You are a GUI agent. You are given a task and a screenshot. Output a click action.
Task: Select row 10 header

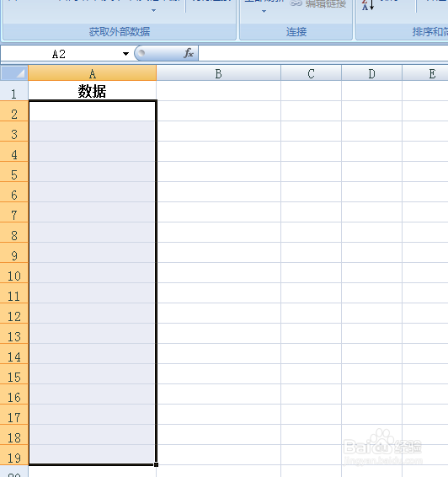[x=14, y=273]
